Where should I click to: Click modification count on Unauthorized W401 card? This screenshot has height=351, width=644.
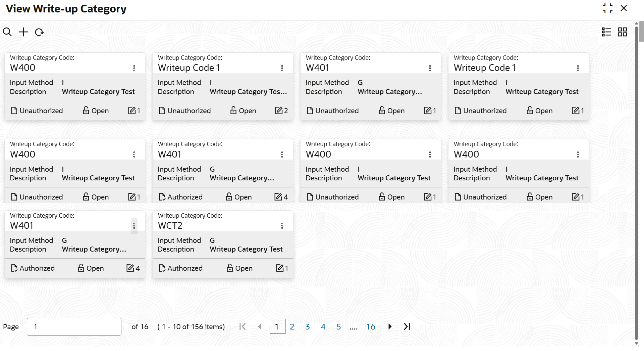coord(430,111)
